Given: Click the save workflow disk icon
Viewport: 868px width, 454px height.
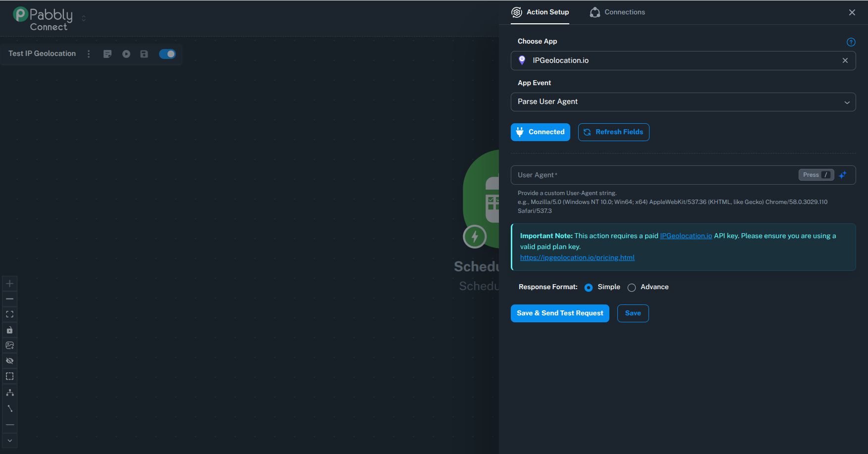Looking at the screenshot, I should pos(144,54).
